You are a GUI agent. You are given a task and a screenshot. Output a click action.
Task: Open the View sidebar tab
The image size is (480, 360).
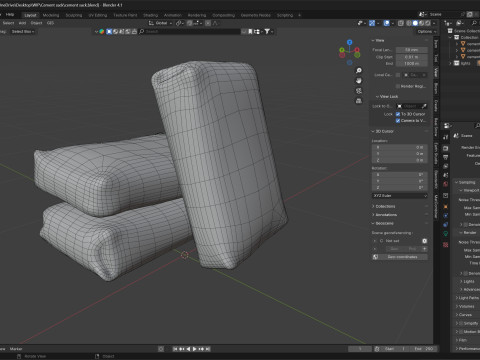pos(436,72)
